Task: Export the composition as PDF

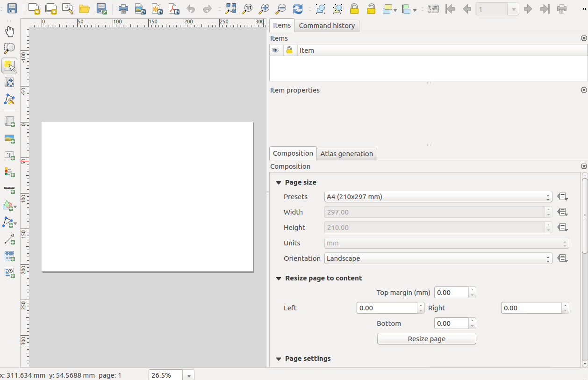Action: click(x=174, y=8)
